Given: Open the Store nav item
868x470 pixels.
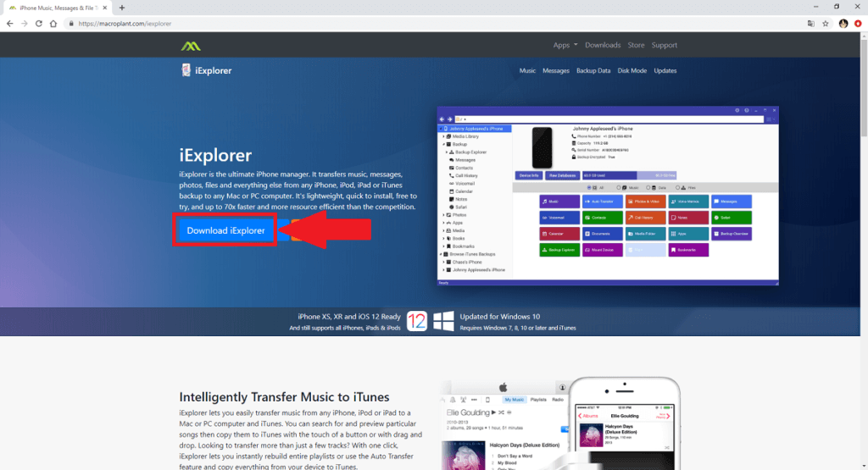Looking at the screenshot, I should click(636, 46).
